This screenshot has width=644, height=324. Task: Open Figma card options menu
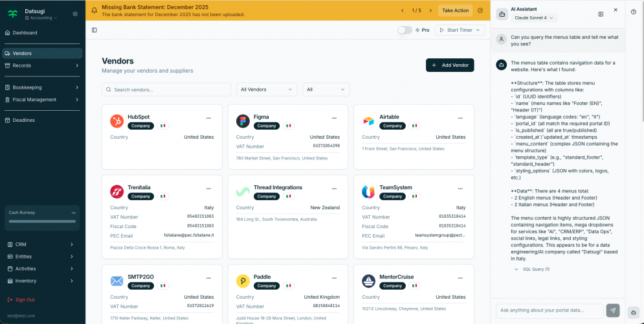(x=335, y=118)
